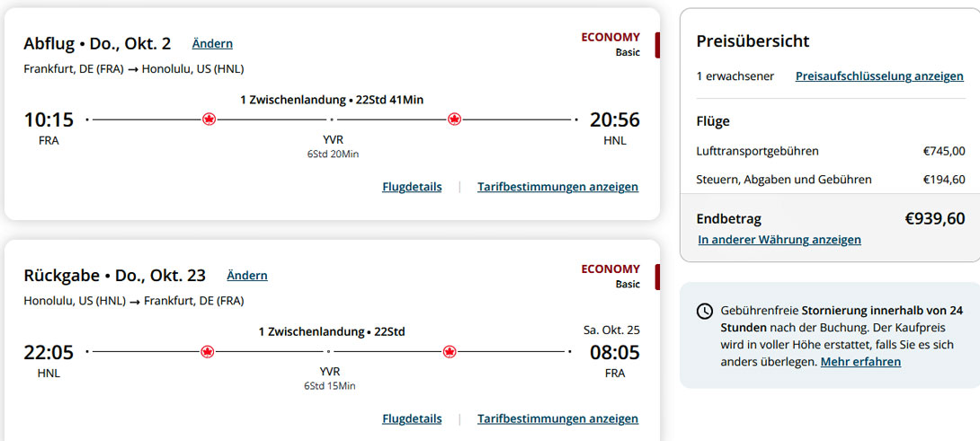The height and width of the screenshot is (441, 980).
Task: Click first Air Canada logo on return flight
Action: [208, 351]
